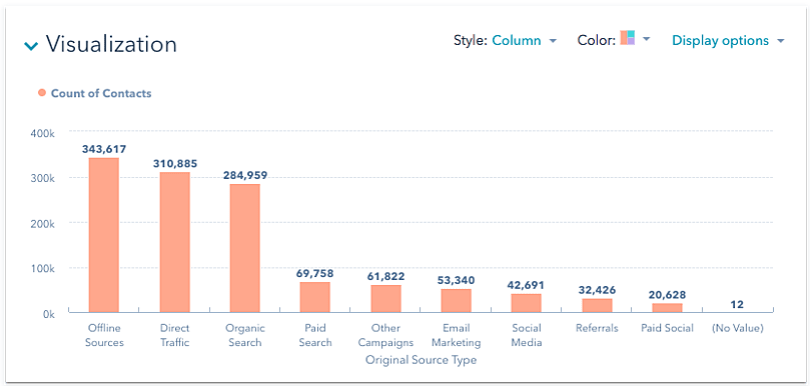Select the Paid Search bar

[315, 297]
